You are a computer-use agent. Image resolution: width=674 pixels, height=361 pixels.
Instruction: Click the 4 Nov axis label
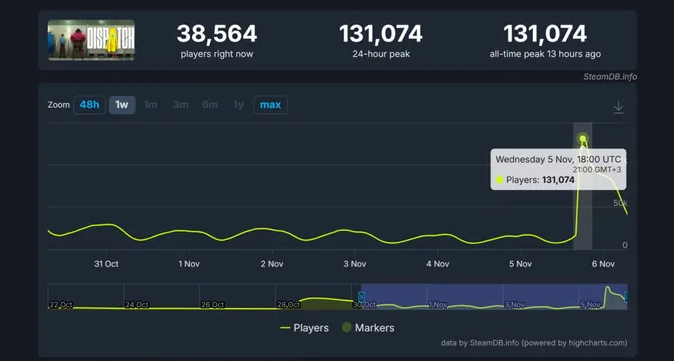[x=438, y=264]
